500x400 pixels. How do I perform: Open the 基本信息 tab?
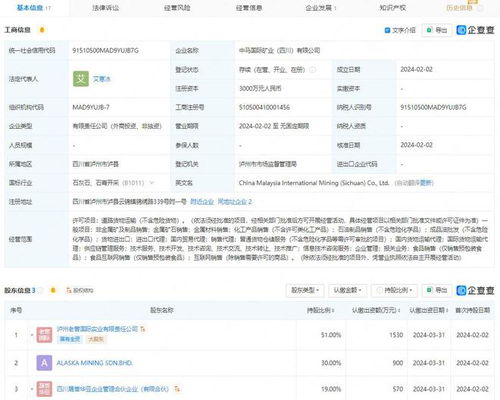pyautogui.click(x=33, y=8)
